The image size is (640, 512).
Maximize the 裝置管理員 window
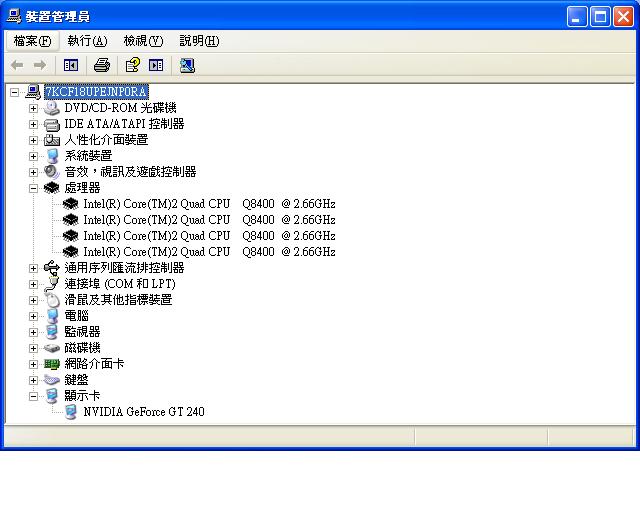[600, 17]
